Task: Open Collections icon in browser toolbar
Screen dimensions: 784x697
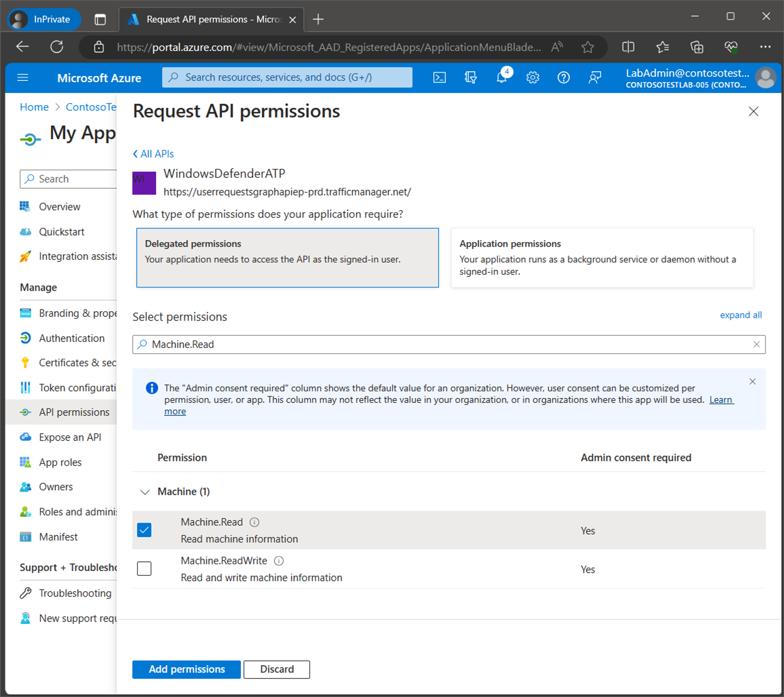Action: (697, 47)
